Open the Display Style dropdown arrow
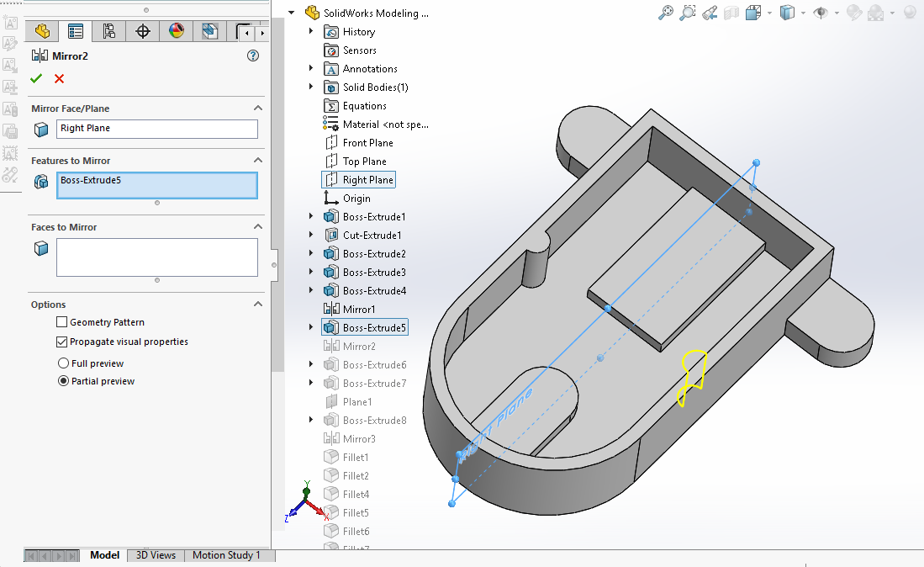 (803, 13)
